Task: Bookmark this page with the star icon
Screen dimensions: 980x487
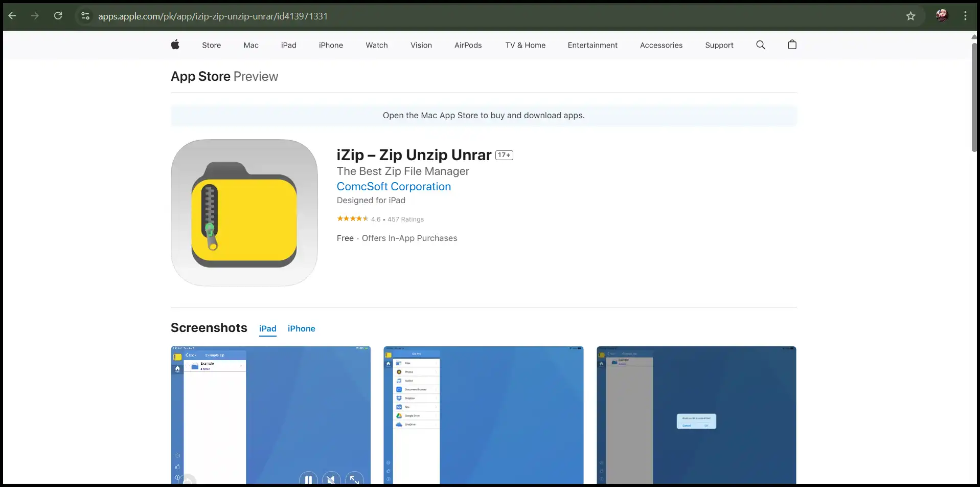Action: click(x=910, y=16)
